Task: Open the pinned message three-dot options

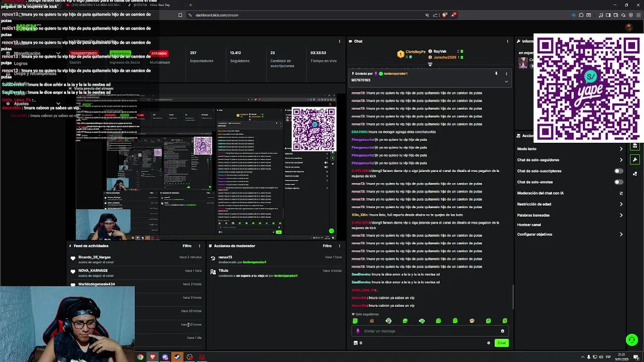Action: (506, 74)
